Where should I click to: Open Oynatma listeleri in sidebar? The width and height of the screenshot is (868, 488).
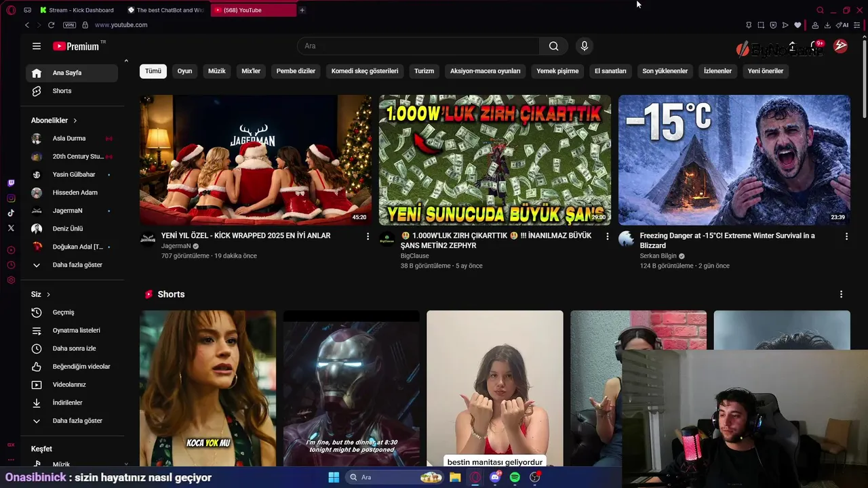click(x=72, y=331)
